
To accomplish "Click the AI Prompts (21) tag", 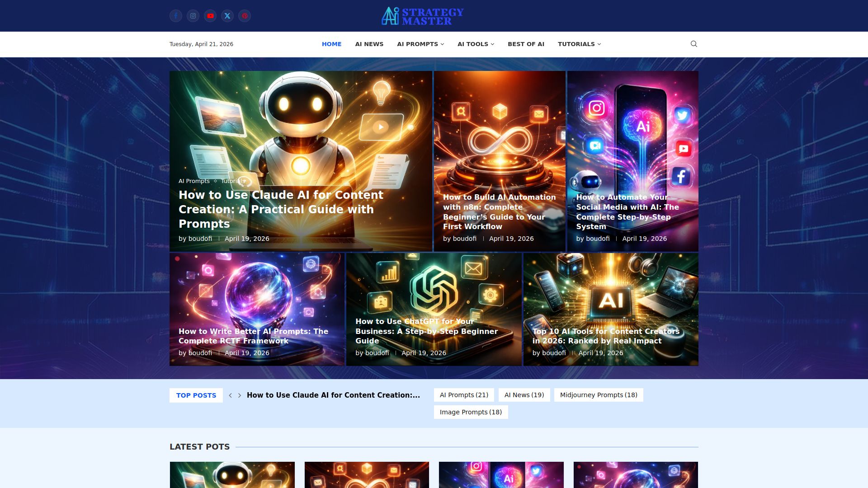I will click(464, 395).
